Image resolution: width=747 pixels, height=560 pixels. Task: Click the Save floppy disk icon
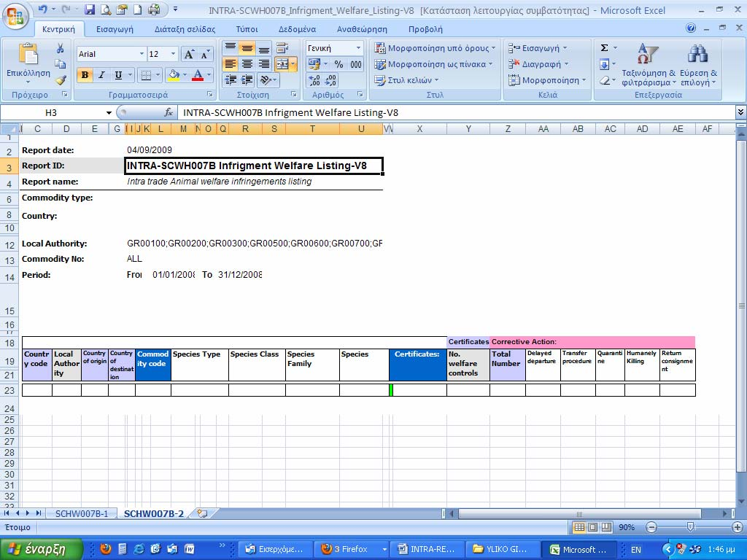click(x=90, y=9)
